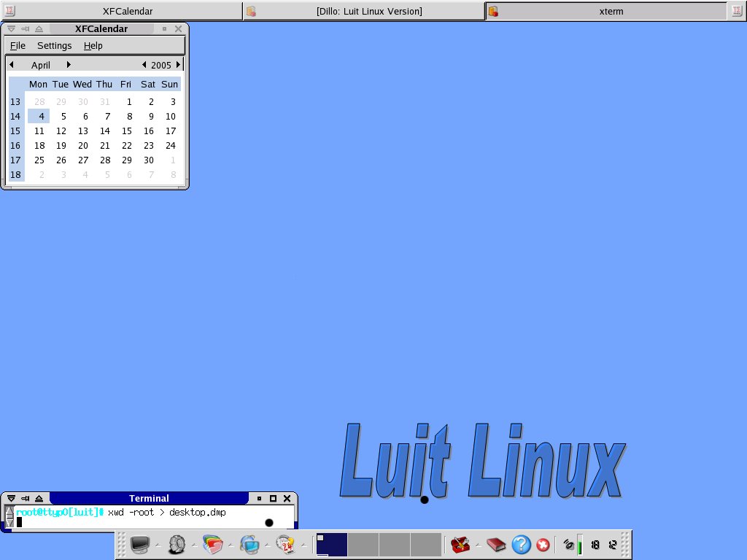
Task: Click the taskbar icon left of the XFCalendar entry
Action: coord(9,11)
